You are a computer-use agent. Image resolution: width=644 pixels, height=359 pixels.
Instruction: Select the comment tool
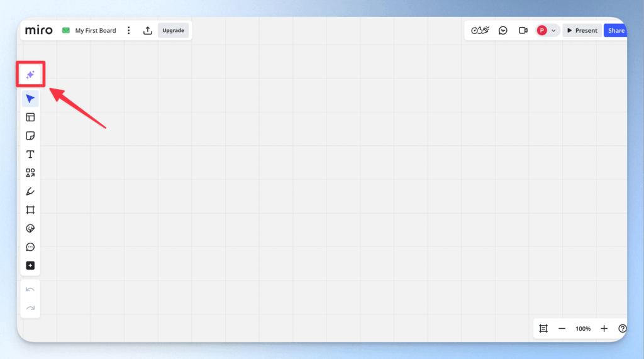click(30, 247)
